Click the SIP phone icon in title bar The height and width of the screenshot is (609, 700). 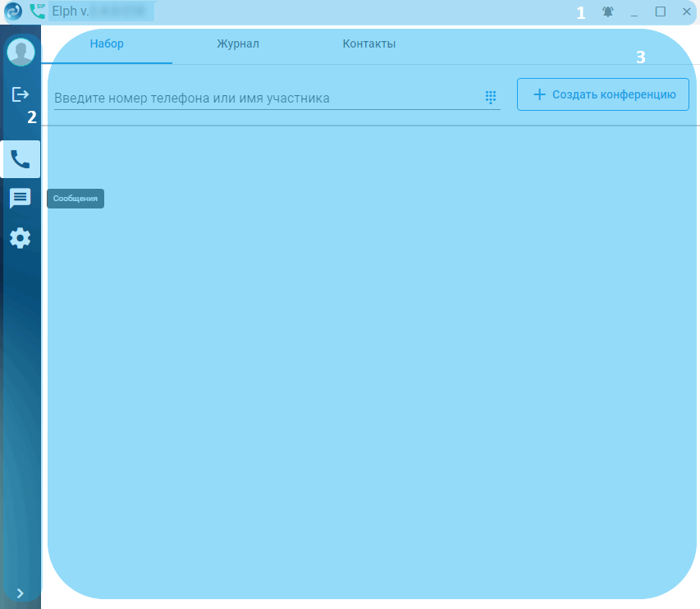tap(37, 11)
